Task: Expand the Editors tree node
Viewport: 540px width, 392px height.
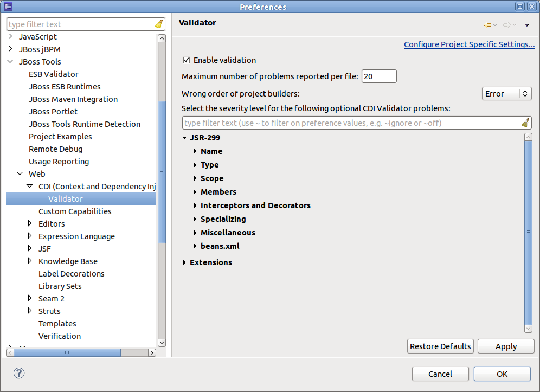Action: coord(30,223)
